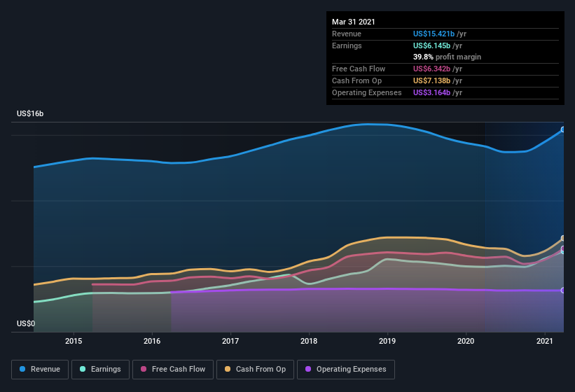Click the Operating Expenses tooltip label
The width and height of the screenshot is (575, 392).
(367, 92)
